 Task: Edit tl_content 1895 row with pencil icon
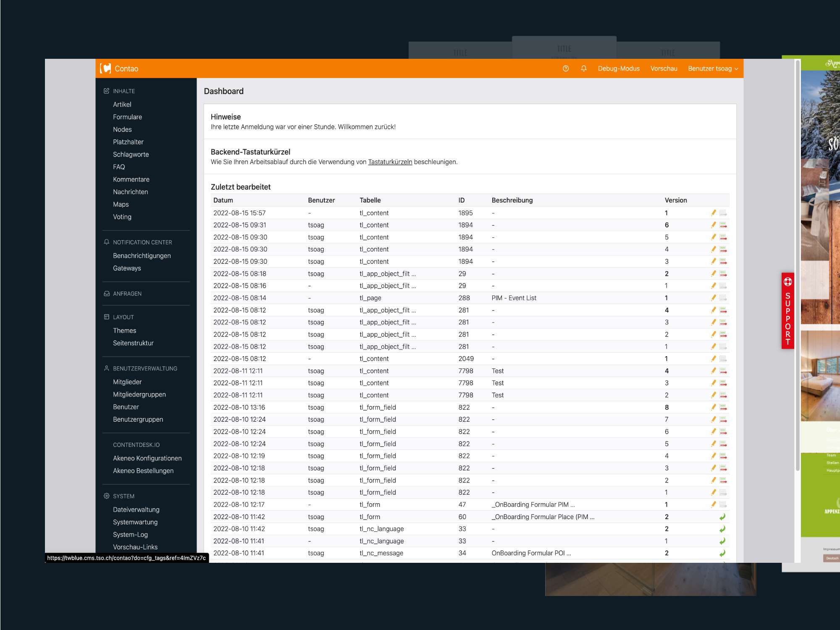(x=713, y=213)
